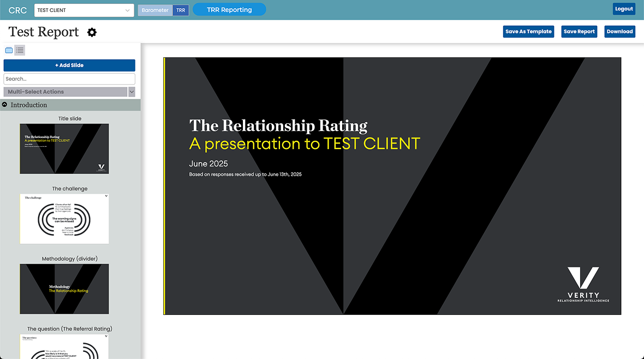
Task: Switch to list view icon
Action: point(20,50)
